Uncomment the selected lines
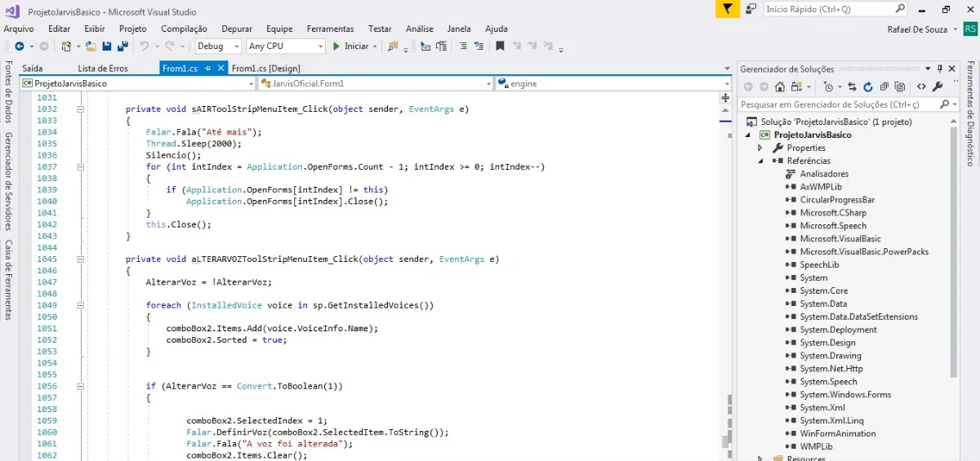The image size is (980, 461). (479, 47)
